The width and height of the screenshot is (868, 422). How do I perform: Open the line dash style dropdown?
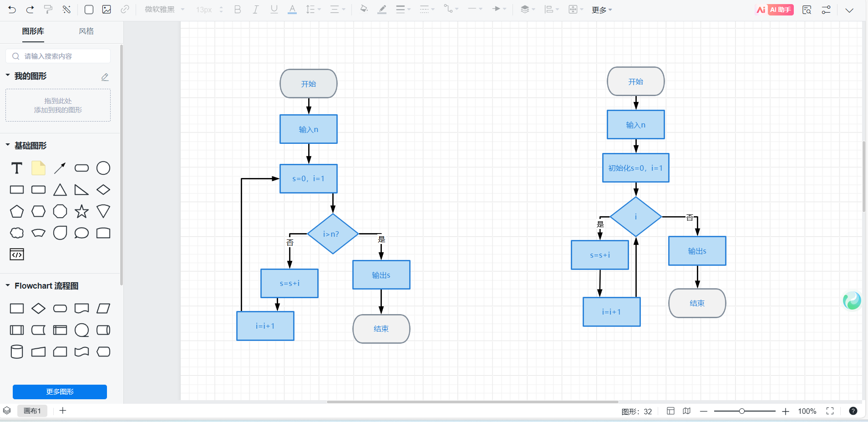427,10
